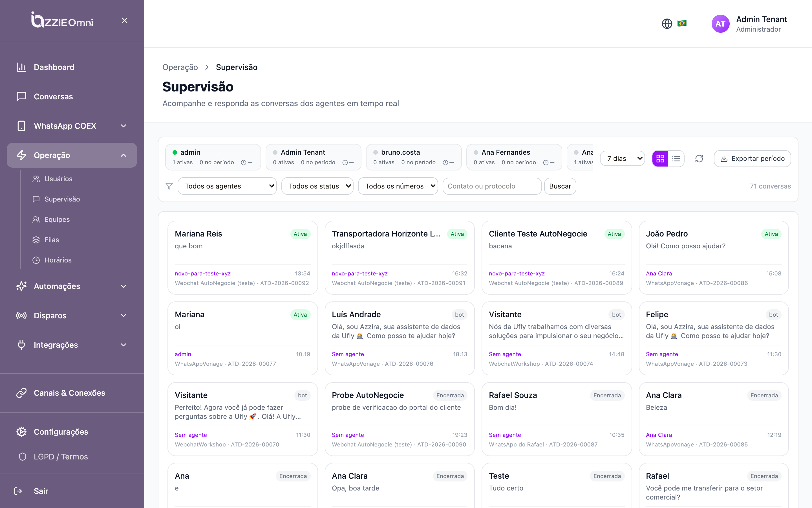
Task: Click the Brazil flag icon
Action: (682, 23)
